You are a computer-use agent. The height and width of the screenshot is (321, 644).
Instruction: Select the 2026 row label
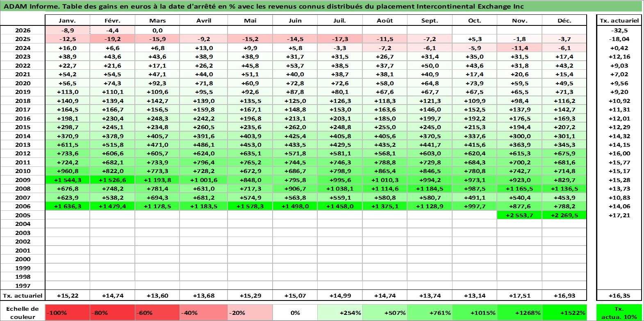coord(23,30)
